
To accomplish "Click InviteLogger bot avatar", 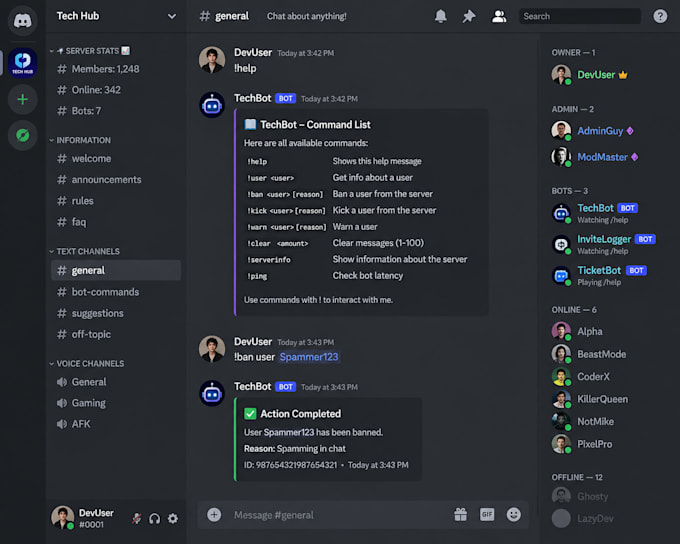I will [x=561, y=244].
